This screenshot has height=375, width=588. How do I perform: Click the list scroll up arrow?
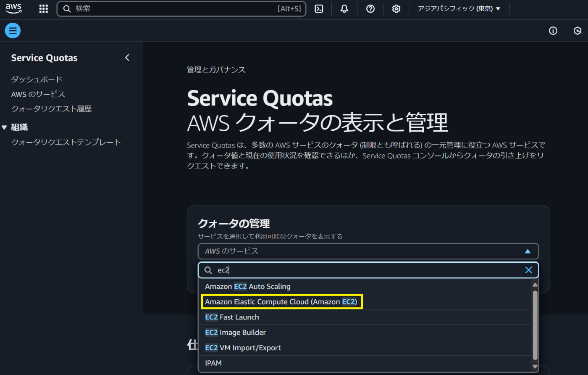click(x=535, y=285)
